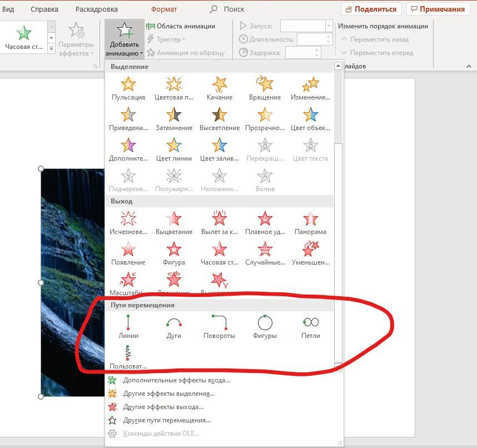
Task: Switch to the Раскадровка tab
Action: [x=96, y=9]
